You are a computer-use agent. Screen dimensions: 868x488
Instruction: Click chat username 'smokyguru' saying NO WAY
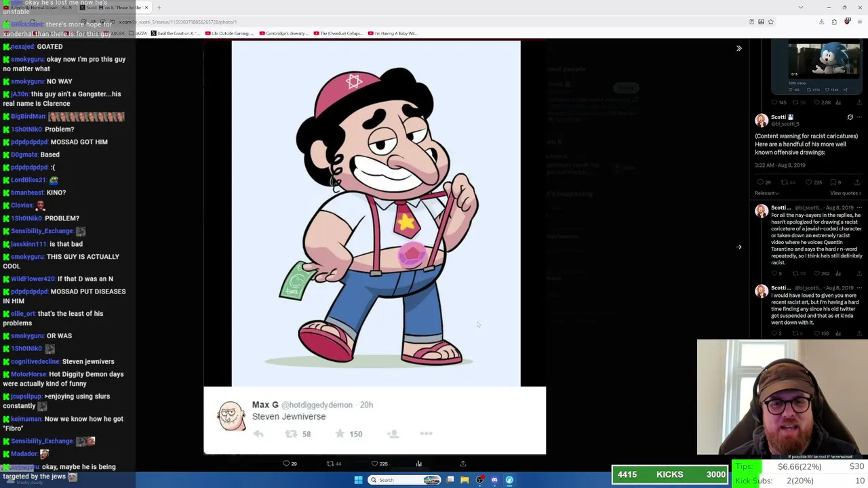[x=27, y=81]
